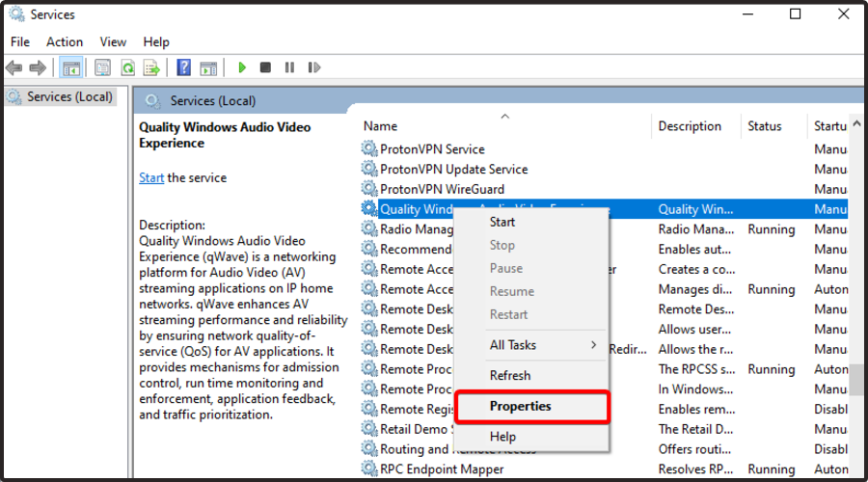This screenshot has width=868, height=482.
Task: Click gear icon of RPC Endpoint Mapper
Action: pos(369,469)
